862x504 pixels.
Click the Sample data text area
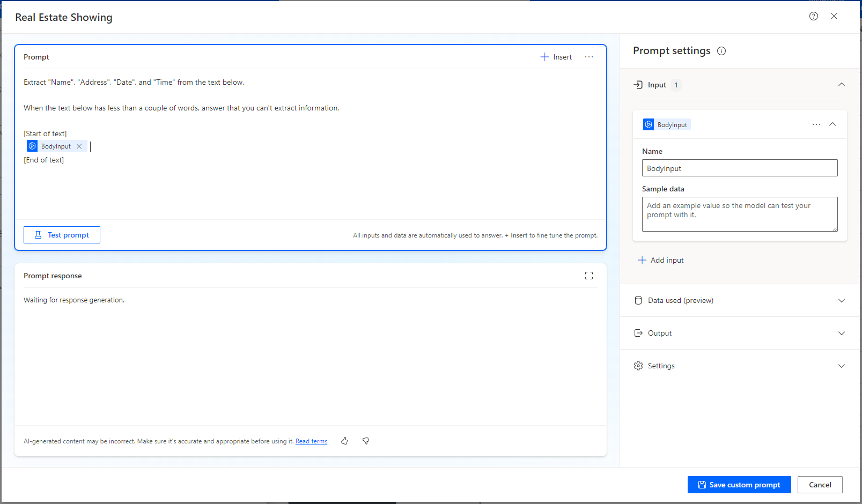click(x=740, y=214)
